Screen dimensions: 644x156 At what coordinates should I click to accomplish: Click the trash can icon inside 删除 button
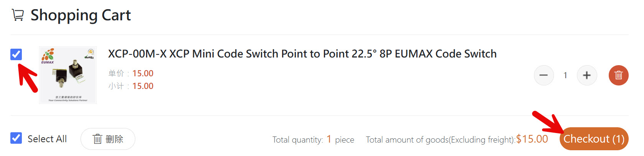tap(97, 139)
